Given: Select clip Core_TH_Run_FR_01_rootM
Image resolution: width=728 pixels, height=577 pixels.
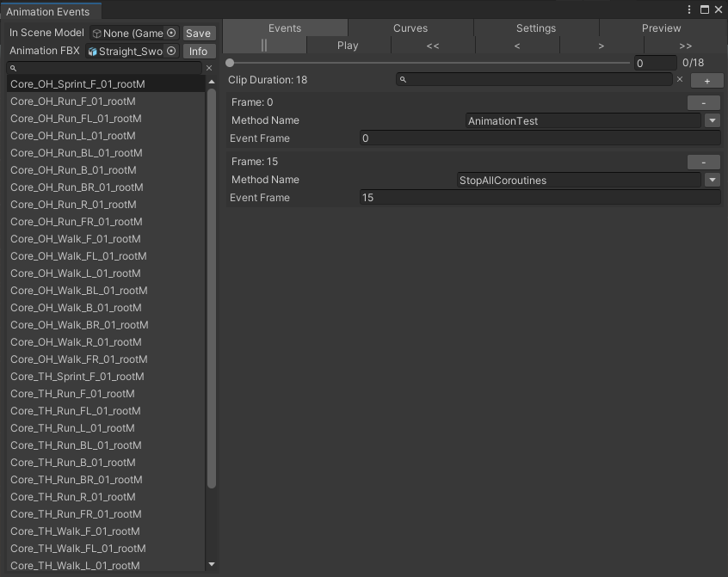Looking at the screenshot, I should tap(106, 513).
